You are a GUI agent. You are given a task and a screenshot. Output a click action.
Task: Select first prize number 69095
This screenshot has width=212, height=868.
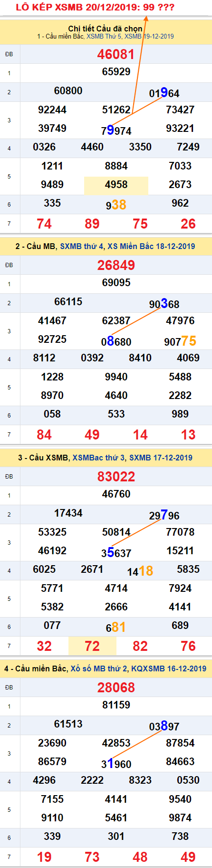[116, 283]
